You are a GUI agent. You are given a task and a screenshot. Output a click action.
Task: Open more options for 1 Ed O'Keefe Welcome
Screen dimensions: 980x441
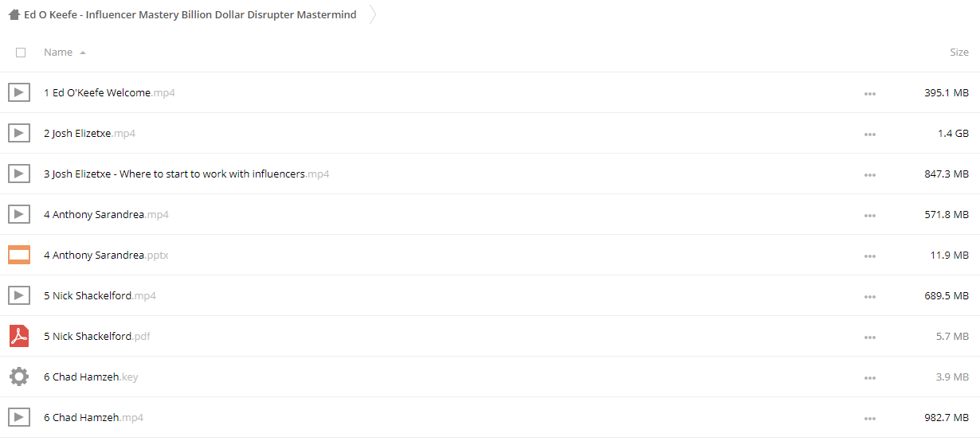[x=869, y=93]
